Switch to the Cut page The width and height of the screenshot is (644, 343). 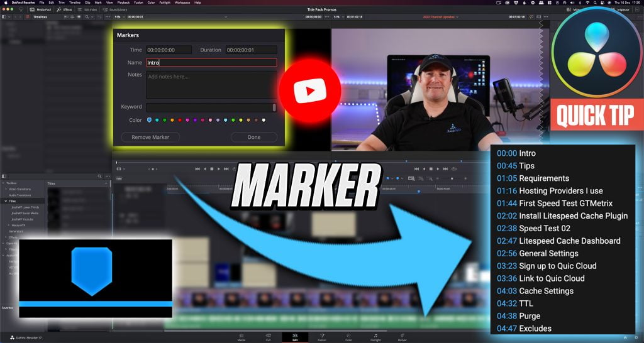pyautogui.click(x=268, y=337)
